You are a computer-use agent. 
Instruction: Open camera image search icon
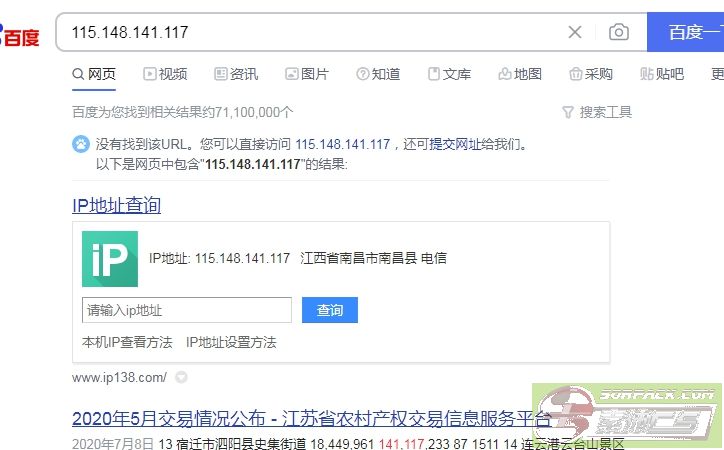619,32
